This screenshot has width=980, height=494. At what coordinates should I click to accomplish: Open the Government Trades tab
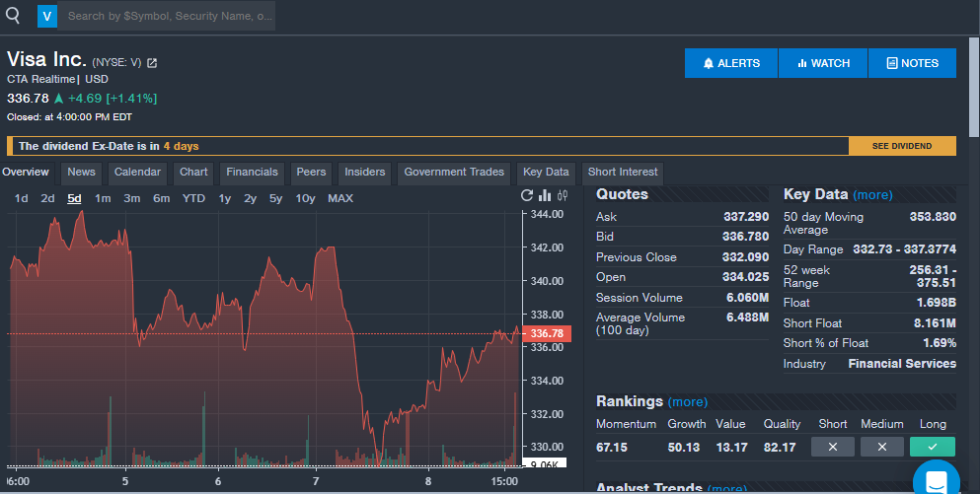454,173
